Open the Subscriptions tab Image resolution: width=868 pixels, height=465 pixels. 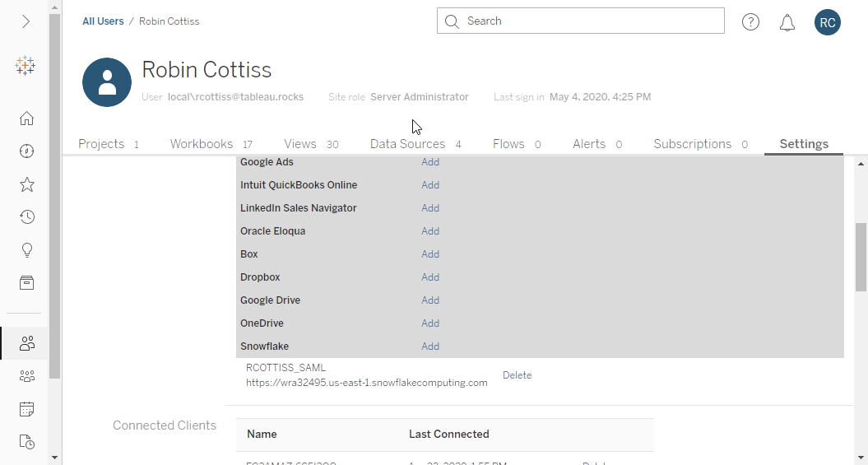(x=701, y=144)
